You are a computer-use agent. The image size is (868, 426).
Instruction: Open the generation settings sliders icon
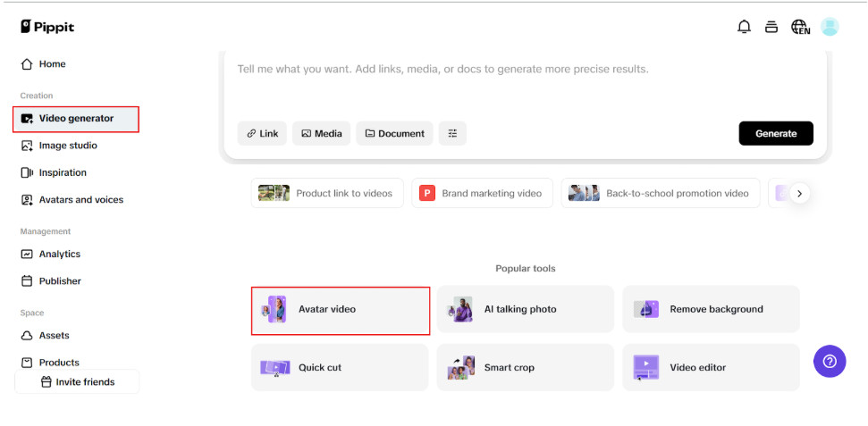(453, 133)
